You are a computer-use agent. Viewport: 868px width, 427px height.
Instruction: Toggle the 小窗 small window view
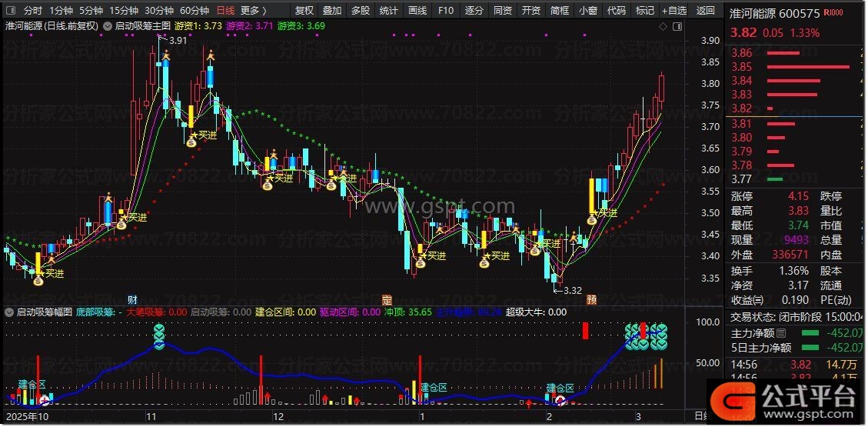click(587, 11)
